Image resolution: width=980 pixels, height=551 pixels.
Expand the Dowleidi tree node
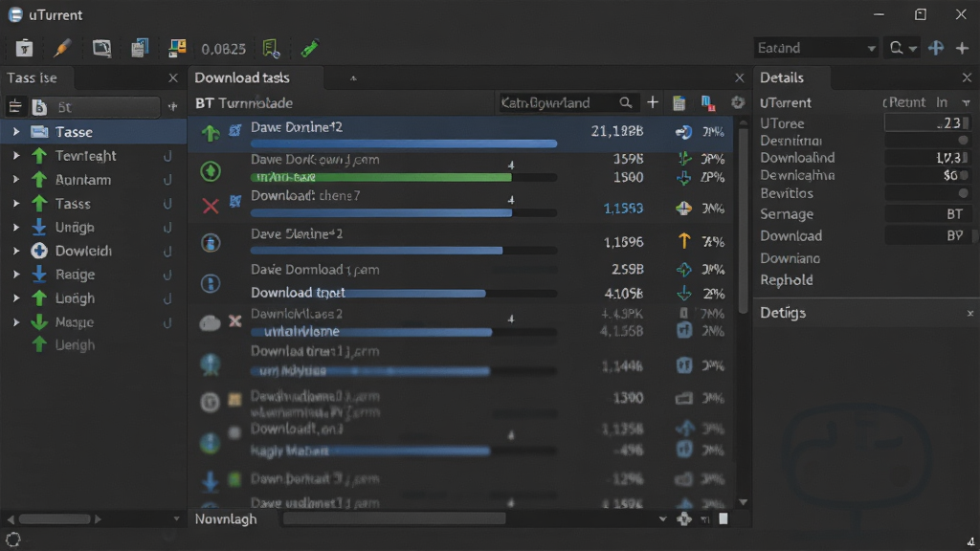(16, 251)
